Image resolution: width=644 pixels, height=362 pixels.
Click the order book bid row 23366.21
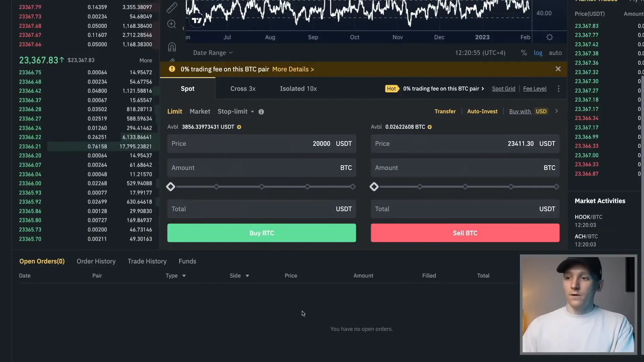86,146
